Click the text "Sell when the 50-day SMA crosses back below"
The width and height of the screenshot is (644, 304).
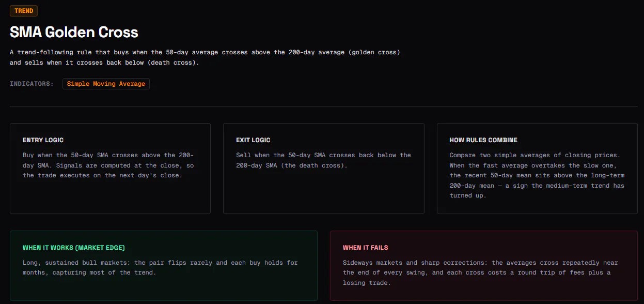click(317, 155)
